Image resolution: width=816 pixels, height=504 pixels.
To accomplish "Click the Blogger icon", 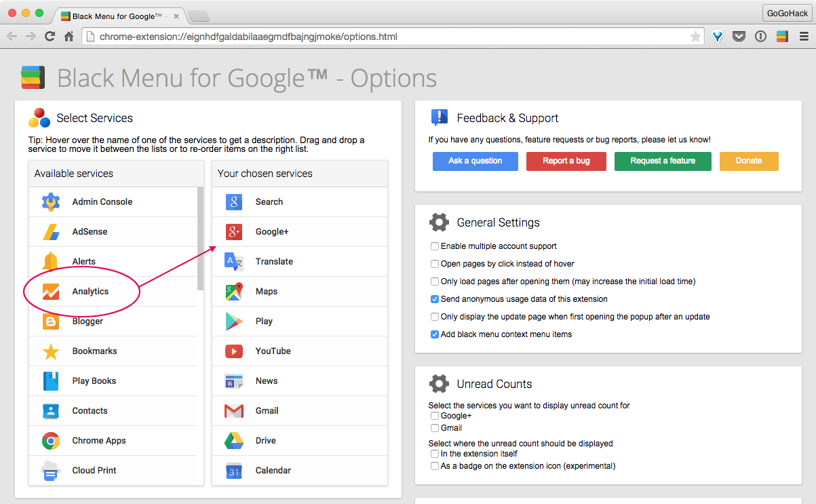I will [x=51, y=322].
